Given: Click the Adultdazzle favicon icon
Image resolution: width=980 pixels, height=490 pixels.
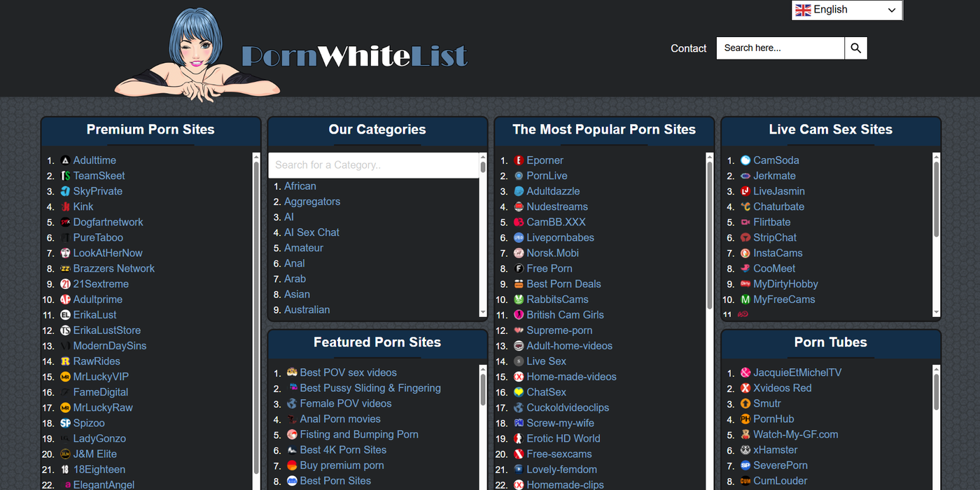Looking at the screenshot, I should 519,191.
